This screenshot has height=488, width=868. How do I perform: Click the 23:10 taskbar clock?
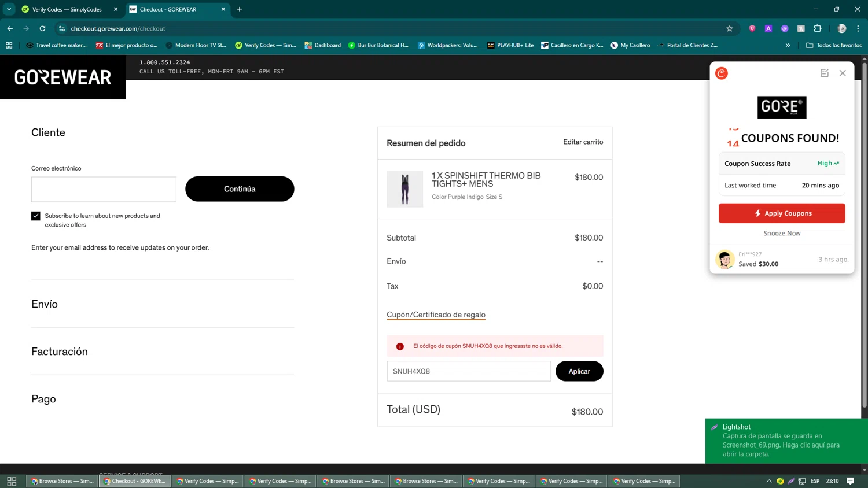[833, 481]
